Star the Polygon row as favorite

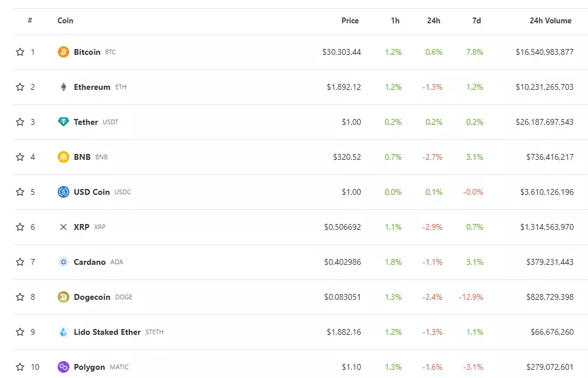20,367
